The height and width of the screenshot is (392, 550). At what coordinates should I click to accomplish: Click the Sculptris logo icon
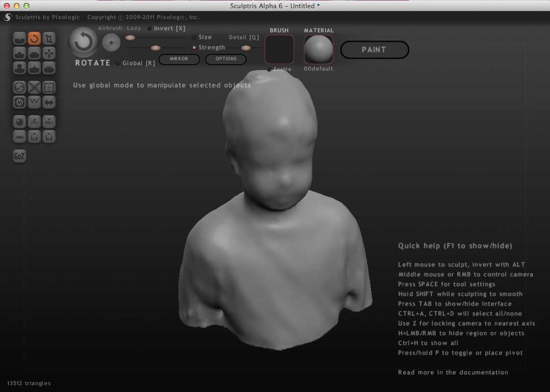coord(8,17)
